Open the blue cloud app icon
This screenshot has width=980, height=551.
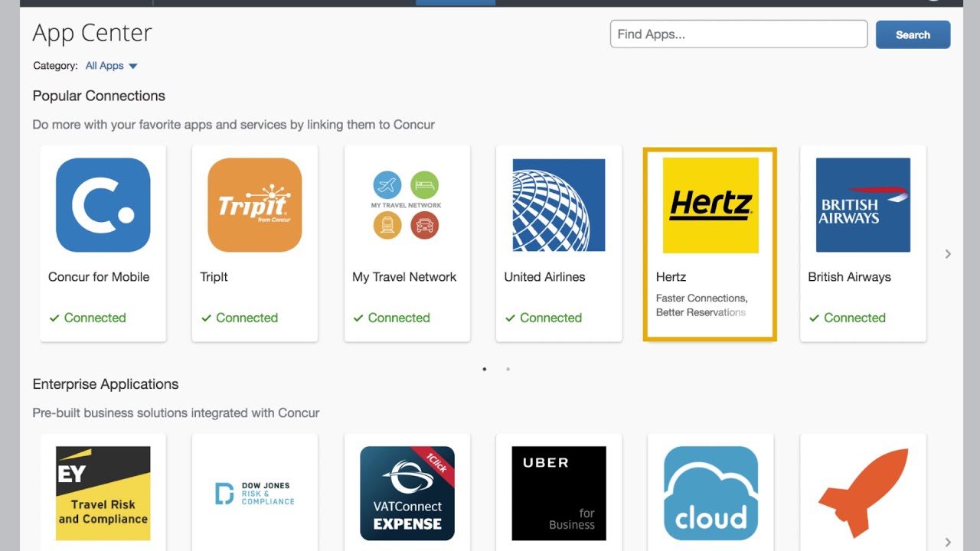[x=710, y=494]
